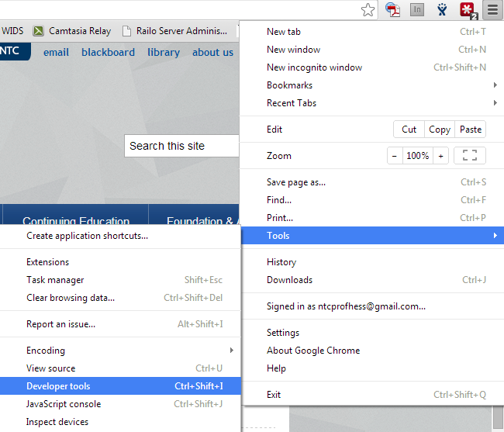This screenshot has width=504, height=432.
Task: Open the blackboard link
Action: 108,52
